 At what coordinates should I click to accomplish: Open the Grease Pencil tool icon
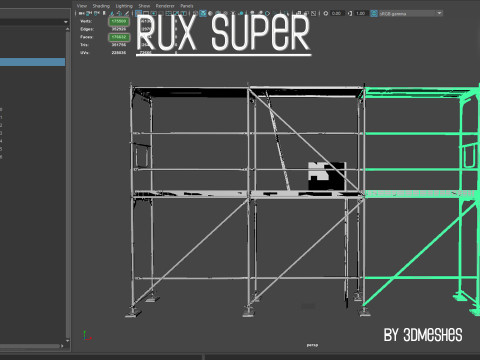click(x=127, y=13)
